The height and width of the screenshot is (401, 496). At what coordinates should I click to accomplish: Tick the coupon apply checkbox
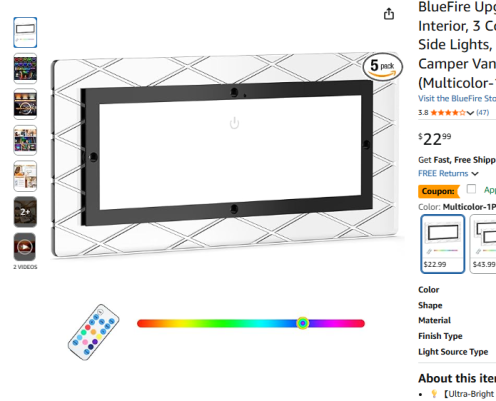click(x=471, y=189)
